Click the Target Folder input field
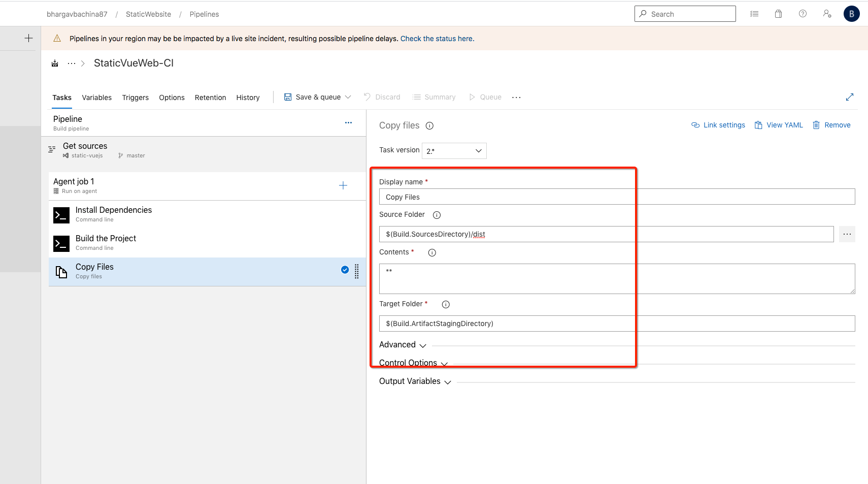 tap(617, 324)
